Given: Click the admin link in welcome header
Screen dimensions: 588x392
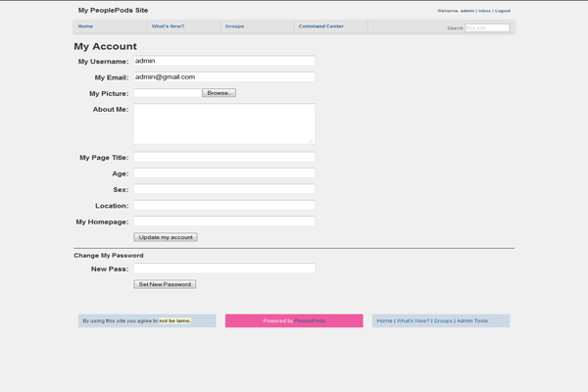Looking at the screenshot, I should click(x=467, y=11).
